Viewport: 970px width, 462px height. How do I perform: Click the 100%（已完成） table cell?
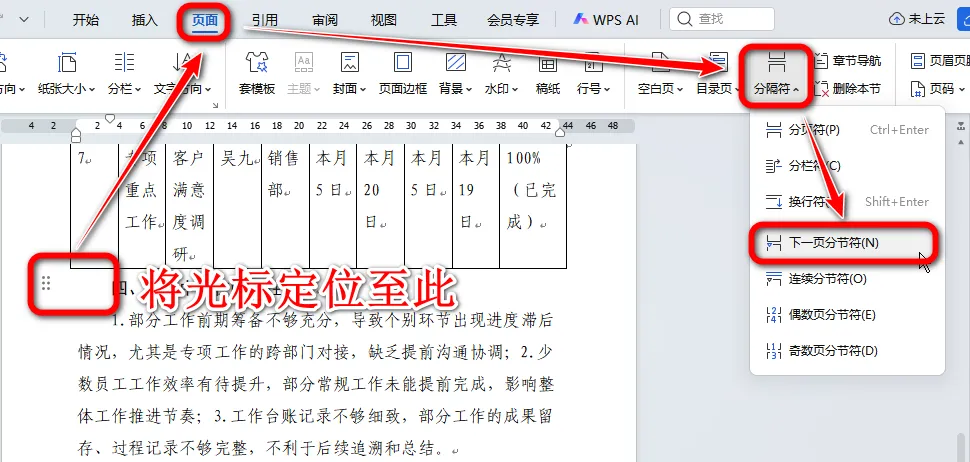click(533, 206)
